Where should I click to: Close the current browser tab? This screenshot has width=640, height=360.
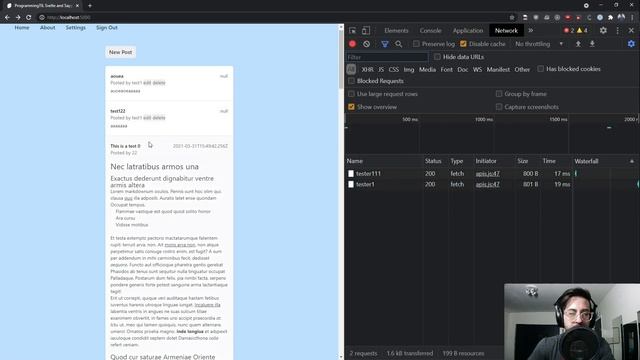(x=77, y=6)
